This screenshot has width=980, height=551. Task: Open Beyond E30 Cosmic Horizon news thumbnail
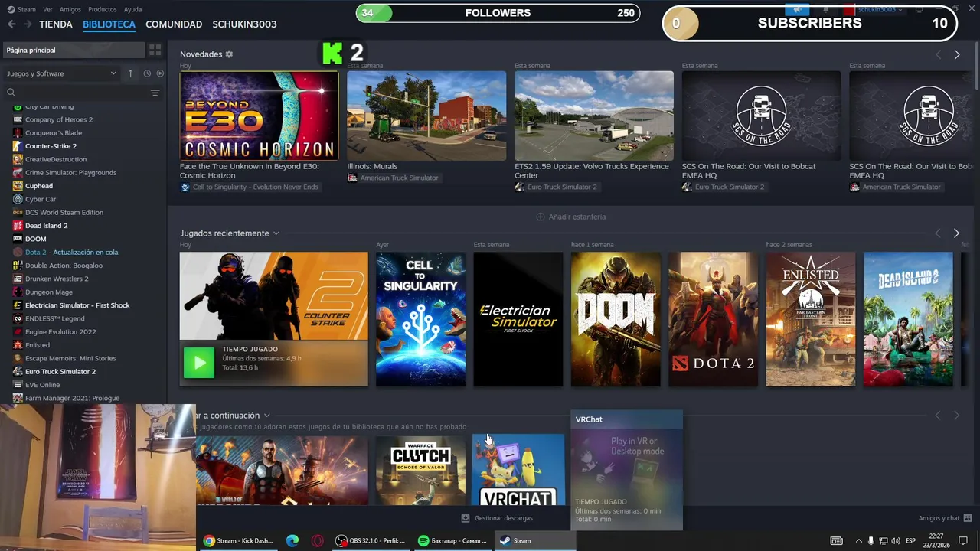[259, 116]
